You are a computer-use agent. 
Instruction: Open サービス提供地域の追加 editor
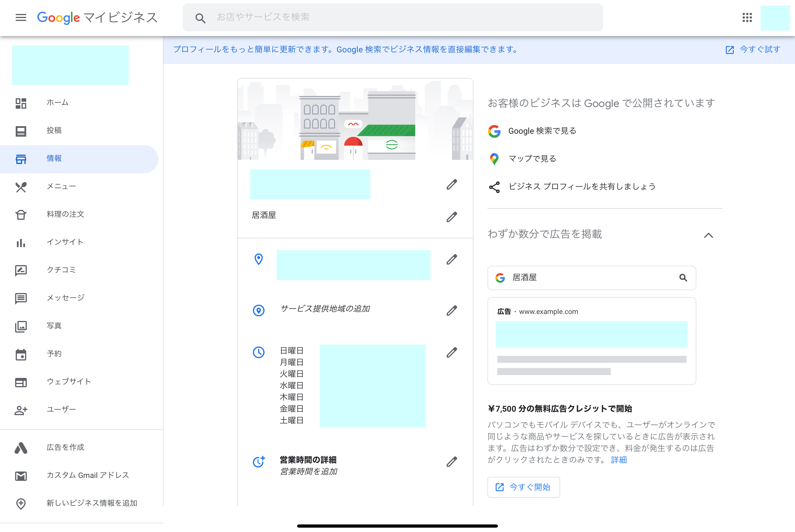click(x=452, y=310)
